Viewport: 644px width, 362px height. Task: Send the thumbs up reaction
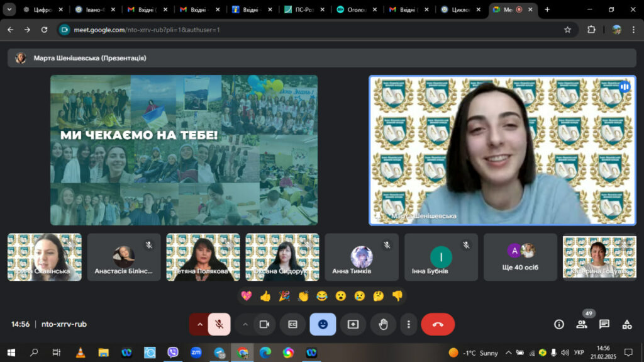pyautogui.click(x=265, y=296)
